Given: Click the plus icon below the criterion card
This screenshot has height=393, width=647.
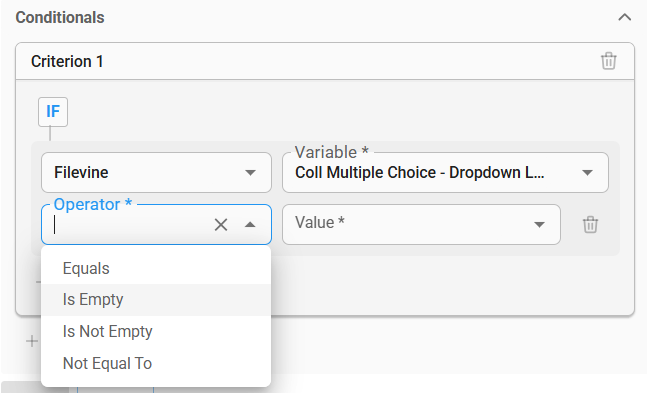Looking at the screenshot, I should click(32, 341).
